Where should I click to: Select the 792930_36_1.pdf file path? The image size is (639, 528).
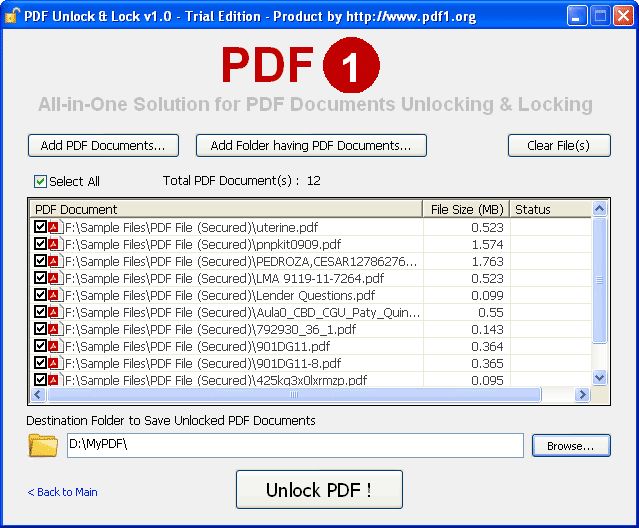pos(211,330)
